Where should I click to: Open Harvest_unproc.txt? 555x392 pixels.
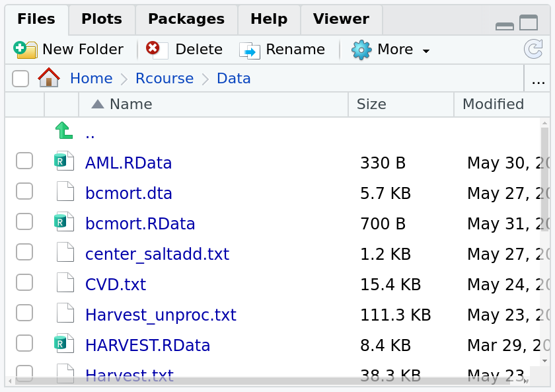click(161, 315)
